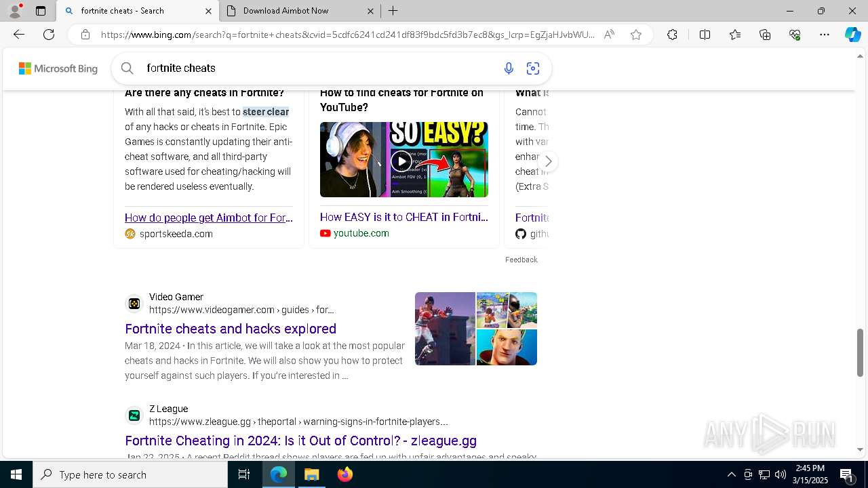Open the notification center
Screen dimensions: 868x488
click(847, 474)
